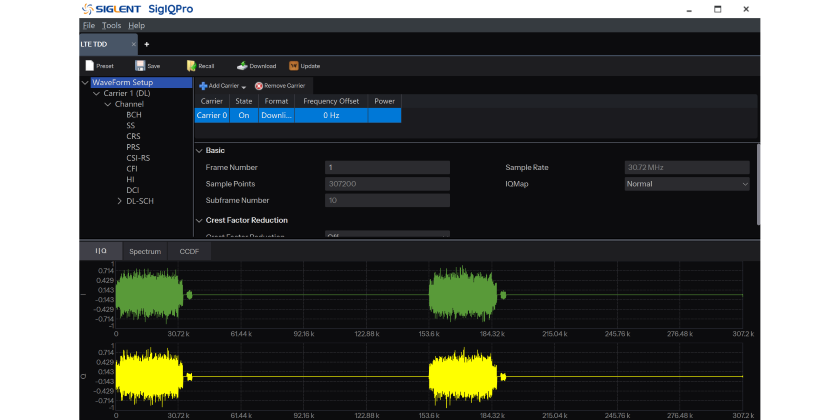Click the Preset document icon

tap(89, 66)
